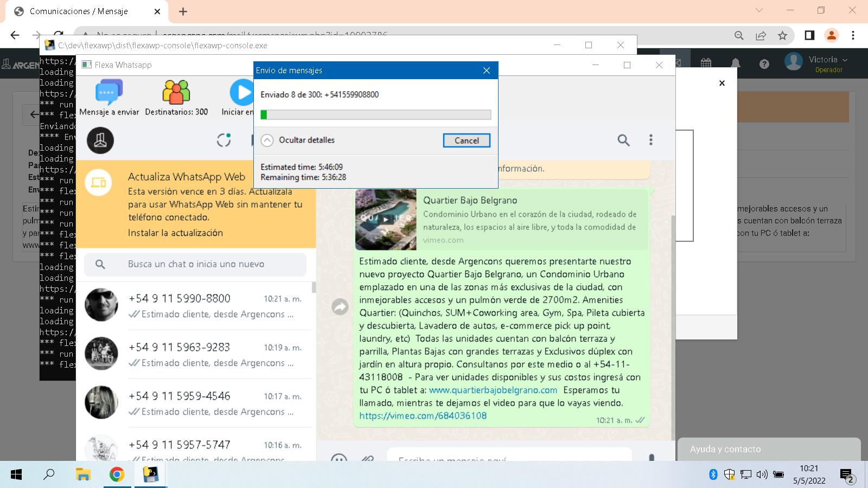Click the forward arrow beside the message

coord(340,307)
